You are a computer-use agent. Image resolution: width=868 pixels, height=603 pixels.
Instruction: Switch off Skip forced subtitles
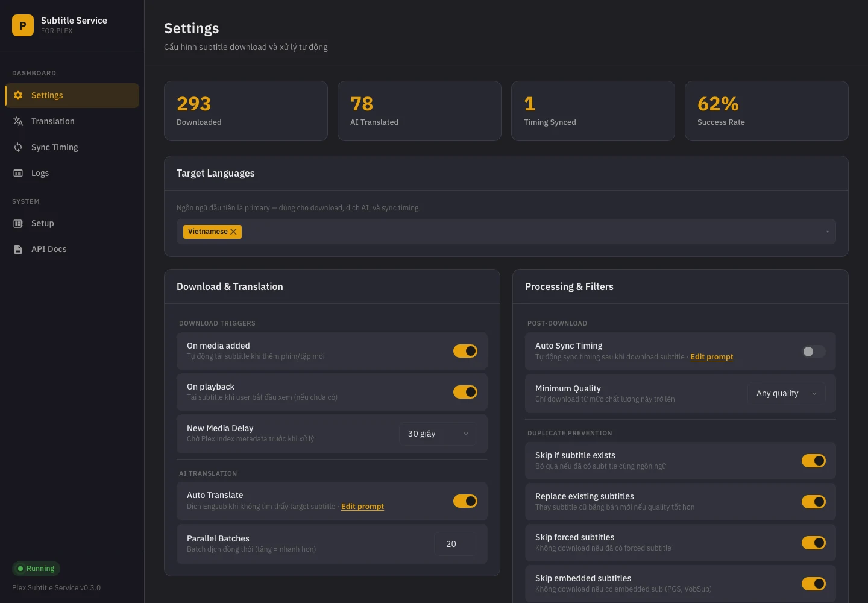[814, 543]
